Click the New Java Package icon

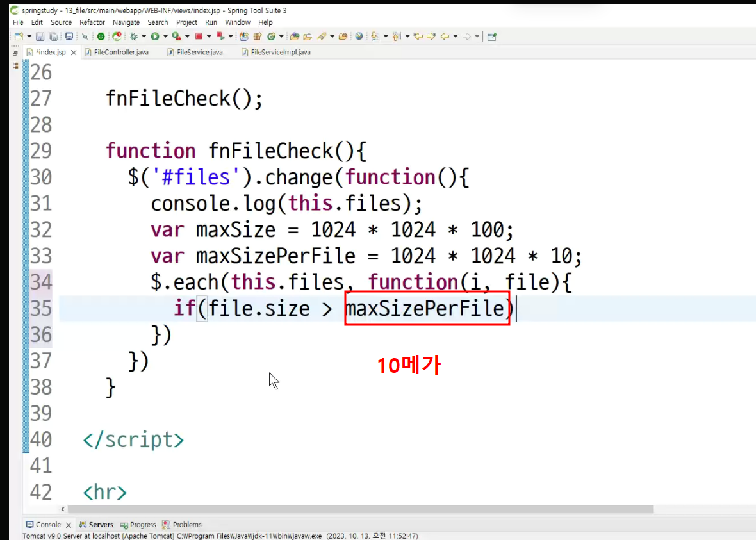pyautogui.click(x=257, y=36)
